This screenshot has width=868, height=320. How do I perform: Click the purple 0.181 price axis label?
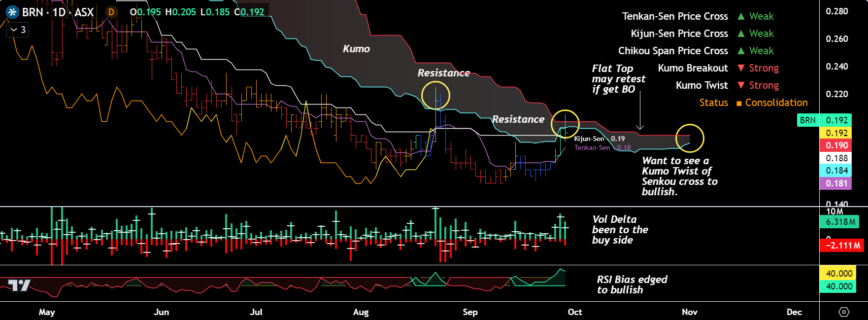[836, 183]
